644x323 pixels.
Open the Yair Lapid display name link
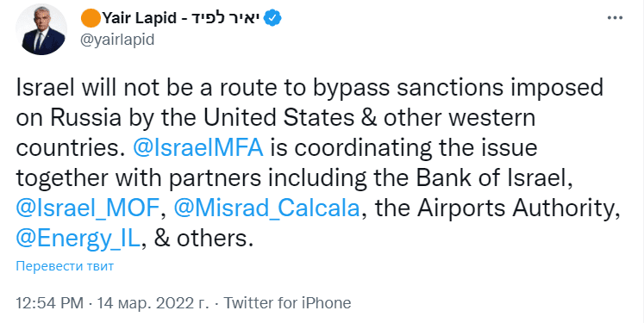[x=140, y=18]
